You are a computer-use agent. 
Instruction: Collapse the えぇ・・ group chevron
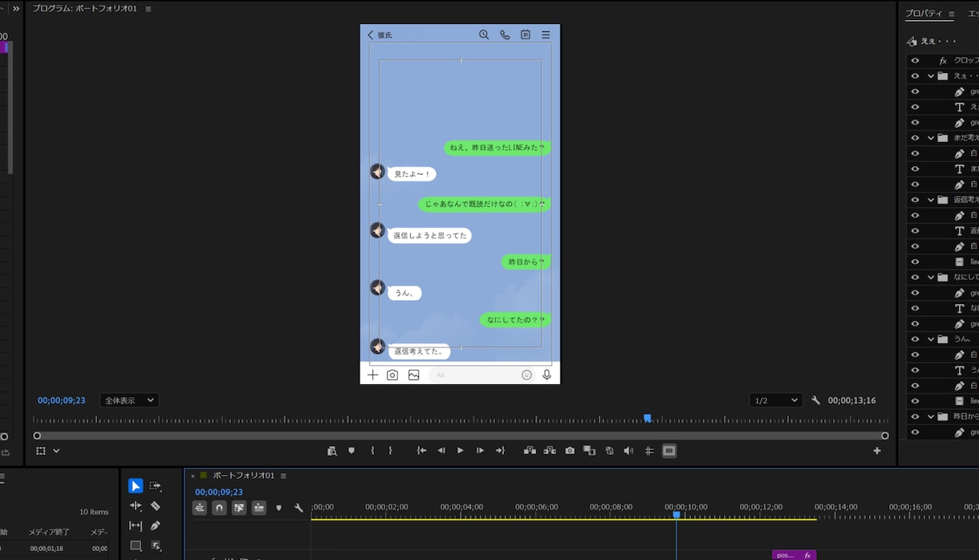coord(931,76)
